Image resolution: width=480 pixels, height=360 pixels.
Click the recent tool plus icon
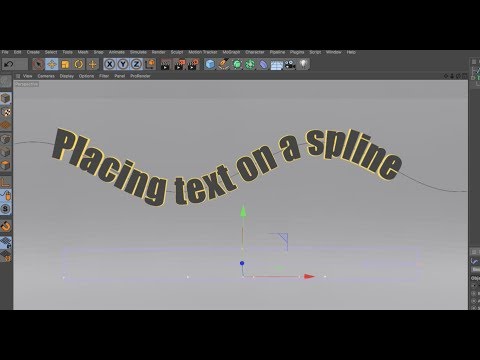[x=92, y=64]
